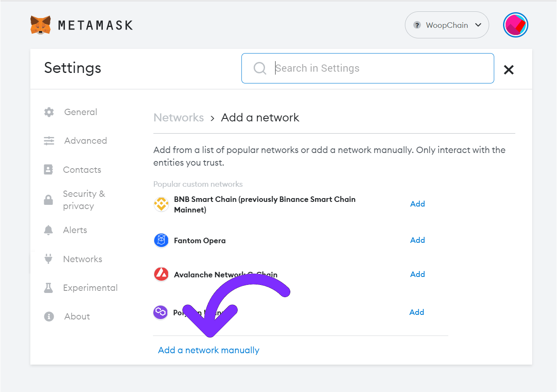Viewport: 557px width, 392px height.
Task: Click the Polygon network logo
Action: coord(160,312)
